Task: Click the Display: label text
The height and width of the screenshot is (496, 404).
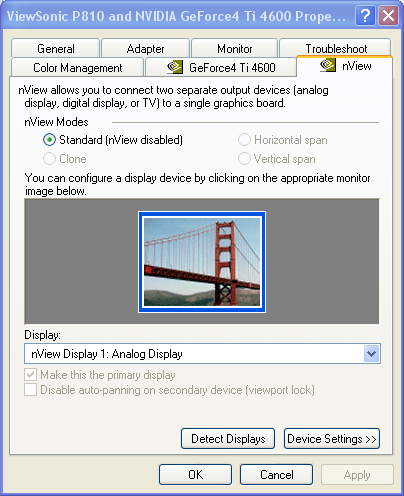Action: click(43, 335)
